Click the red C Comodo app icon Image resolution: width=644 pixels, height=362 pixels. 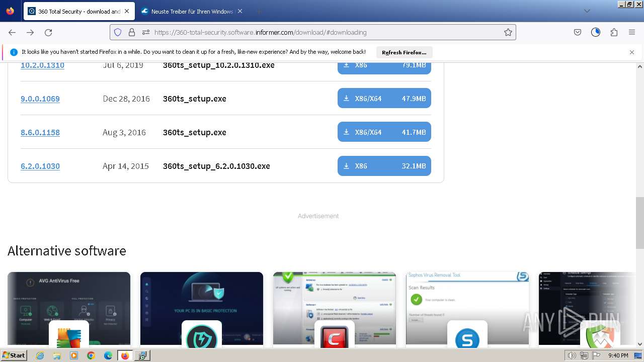coord(335,334)
